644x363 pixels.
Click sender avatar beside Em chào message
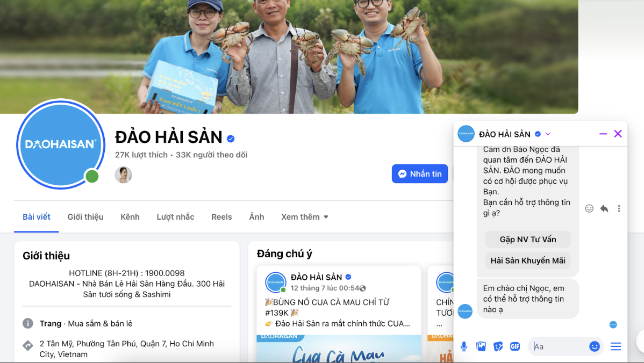465,311
